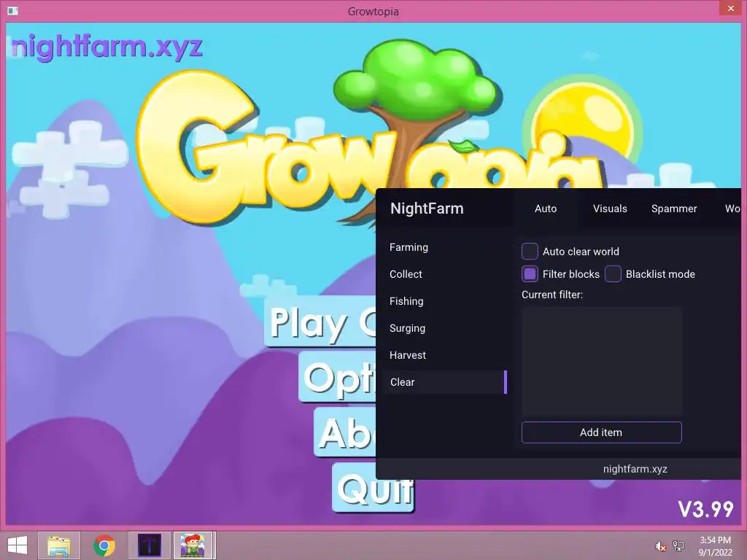Switch to the Auto tab
Viewport: 747px width, 560px height.
(x=546, y=209)
